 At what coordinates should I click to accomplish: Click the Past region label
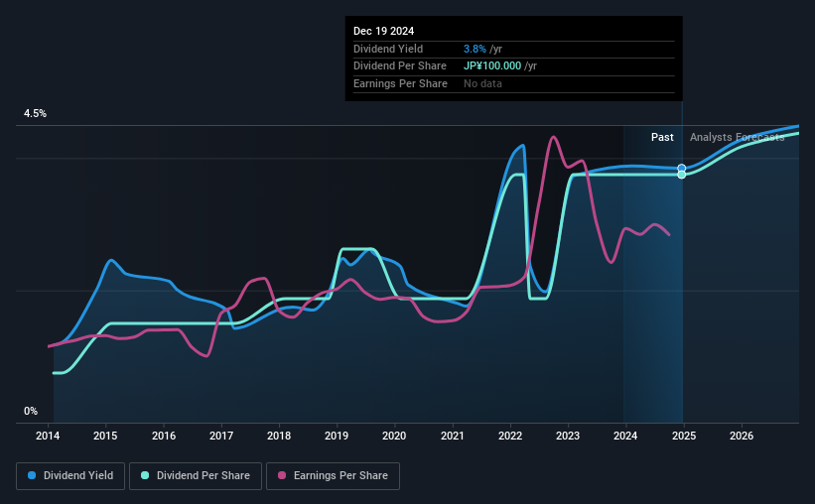662,137
